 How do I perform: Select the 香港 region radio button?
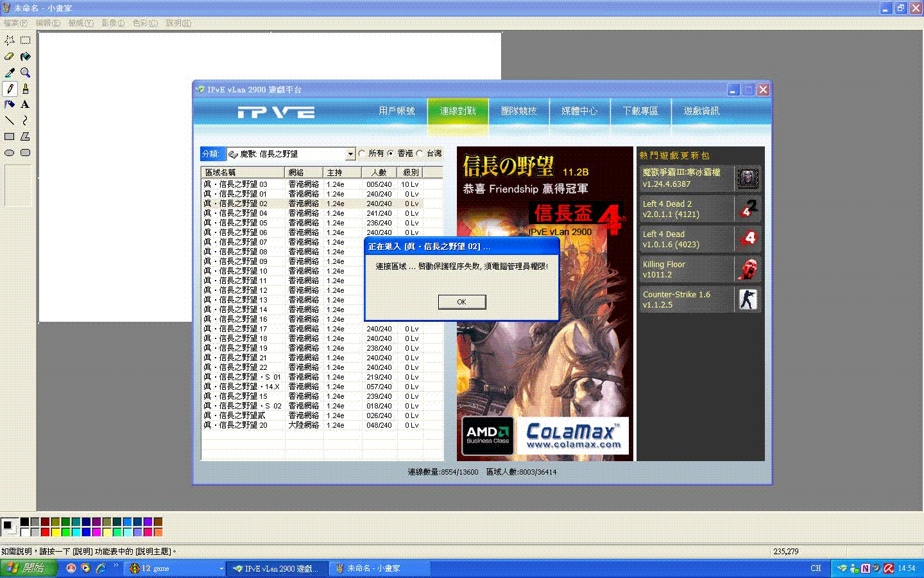pos(391,153)
